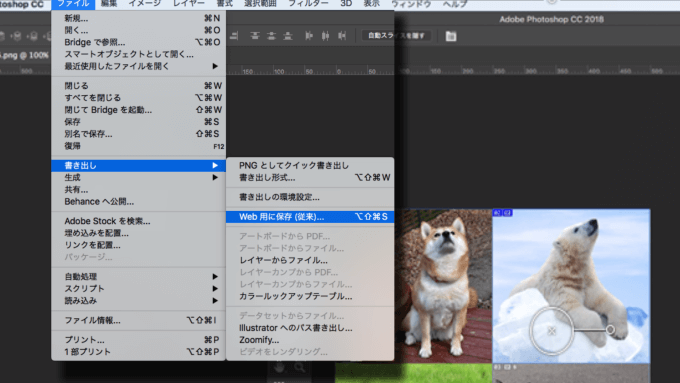680x383 pixels.
Task: Click the 自動スライスを隠す button
Action: pos(396,36)
